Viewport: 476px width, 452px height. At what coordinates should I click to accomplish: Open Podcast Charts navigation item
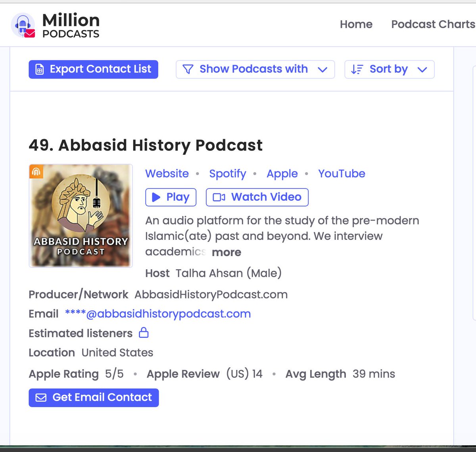[432, 24]
